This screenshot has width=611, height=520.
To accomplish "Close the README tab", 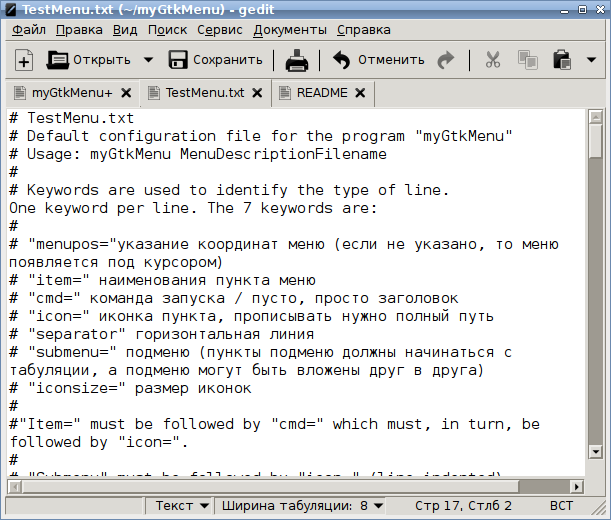I will pyautogui.click(x=360, y=93).
